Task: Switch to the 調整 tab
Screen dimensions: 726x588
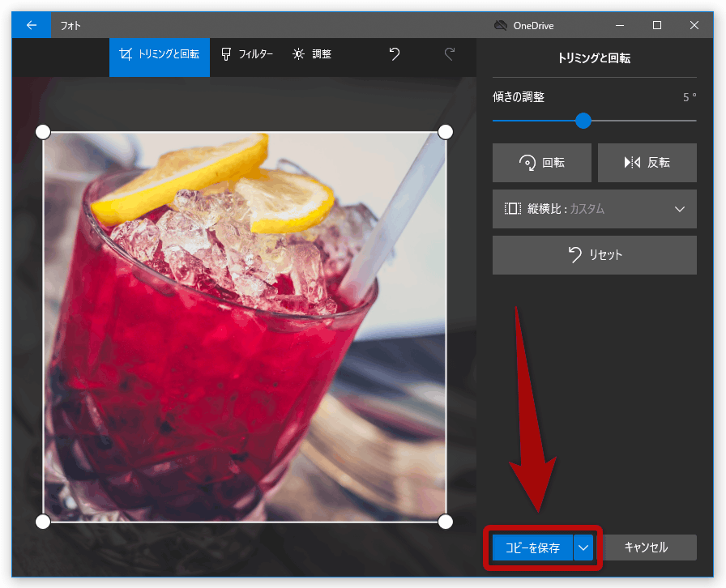Action: [312, 54]
